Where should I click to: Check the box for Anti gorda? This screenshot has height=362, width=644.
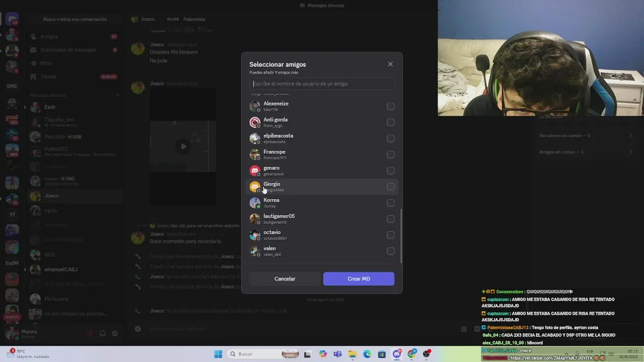click(x=390, y=123)
